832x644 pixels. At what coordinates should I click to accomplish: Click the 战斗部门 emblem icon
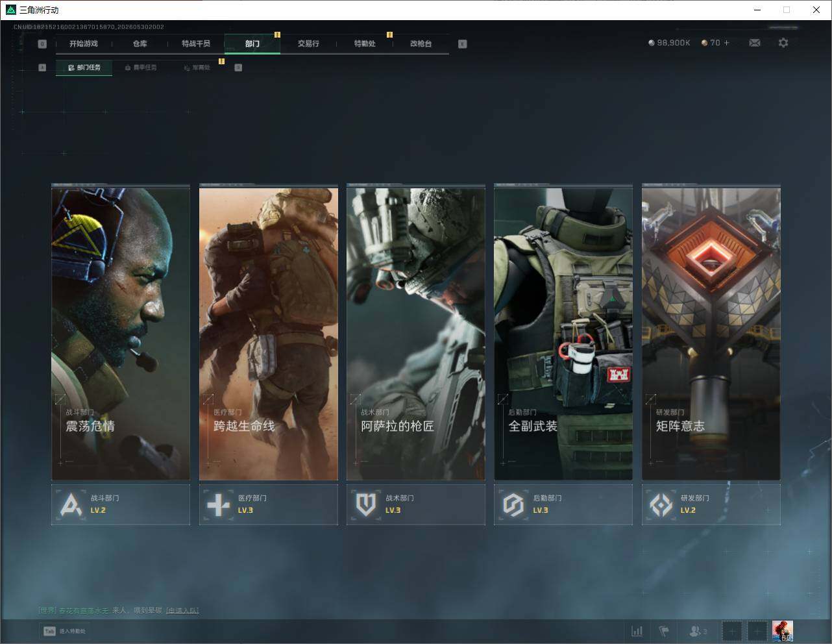click(x=71, y=504)
